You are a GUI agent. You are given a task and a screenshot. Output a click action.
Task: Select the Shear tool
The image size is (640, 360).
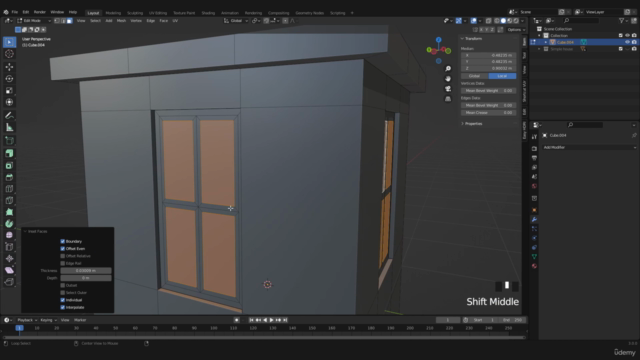9,270
